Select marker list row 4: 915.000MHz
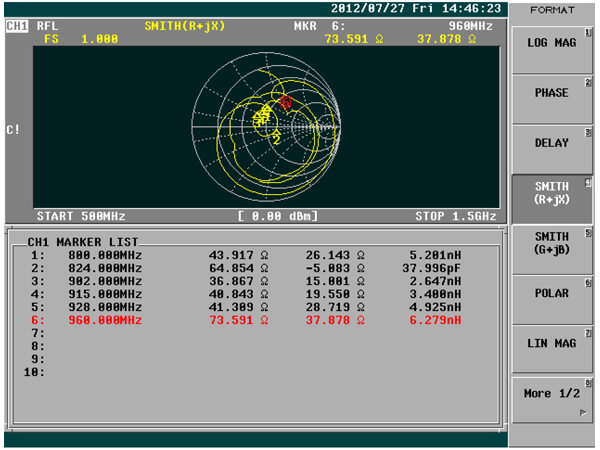 pyautogui.click(x=246, y=294)
